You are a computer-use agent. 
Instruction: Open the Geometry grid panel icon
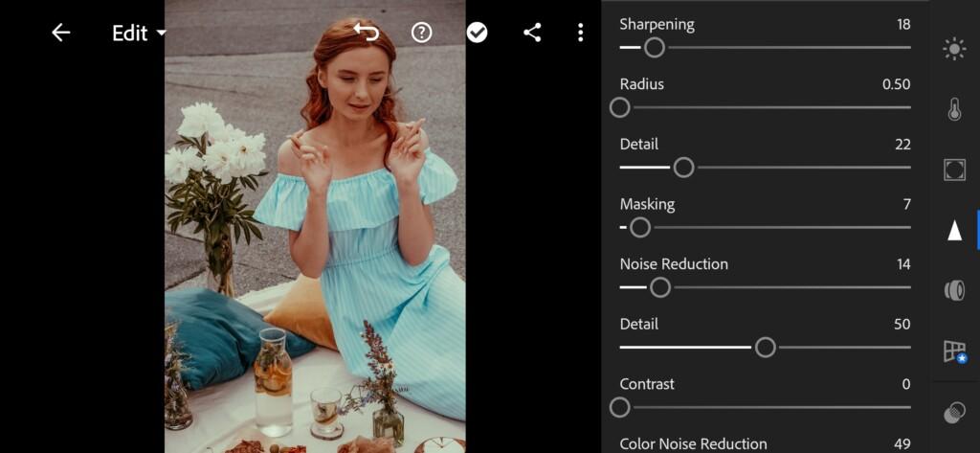[x=955, y=351]
